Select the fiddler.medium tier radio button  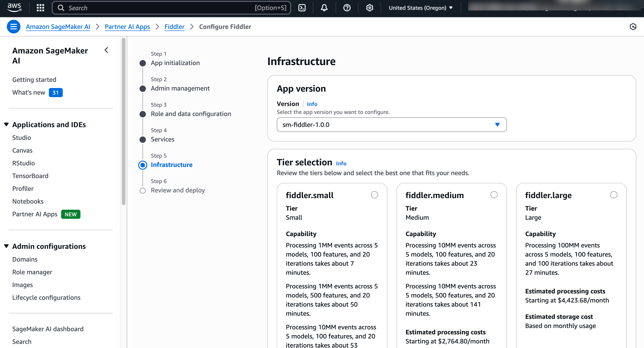coord(494,195)
